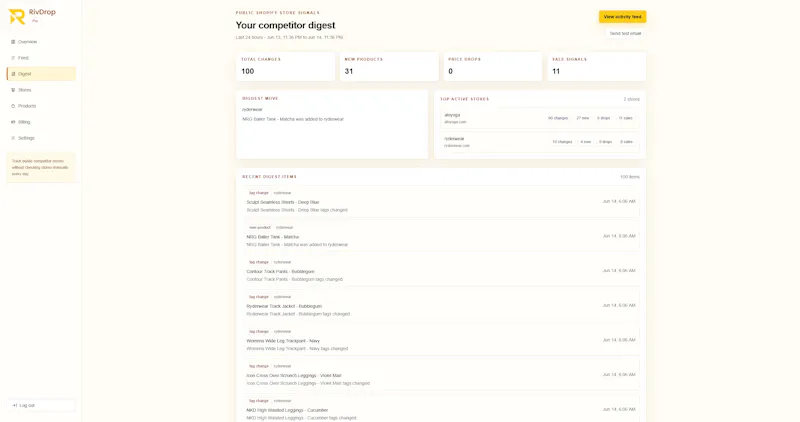Click the '11 sales' chip for aloyoga

pos(625,118)
